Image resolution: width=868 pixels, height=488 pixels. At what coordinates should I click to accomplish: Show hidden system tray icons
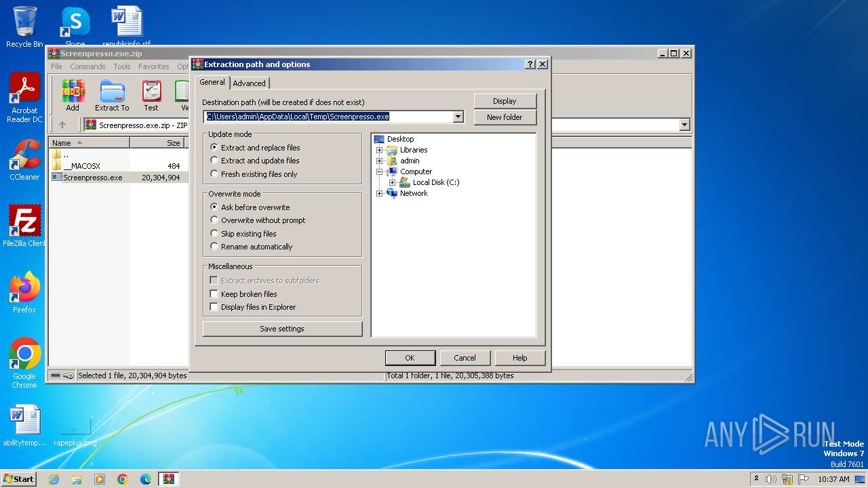(756, 479)
